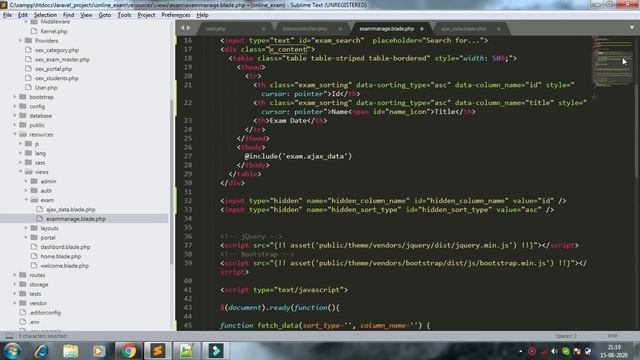Expand the Providers folder arrow
Screen dimensions: 640x360
(20, 40)
